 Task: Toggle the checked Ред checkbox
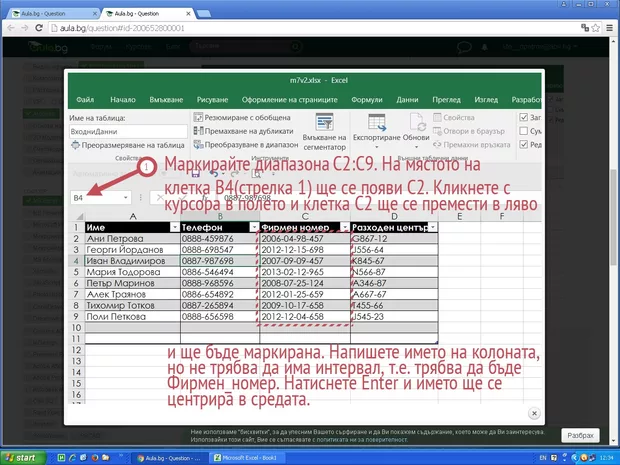click(x=524, y=144)
